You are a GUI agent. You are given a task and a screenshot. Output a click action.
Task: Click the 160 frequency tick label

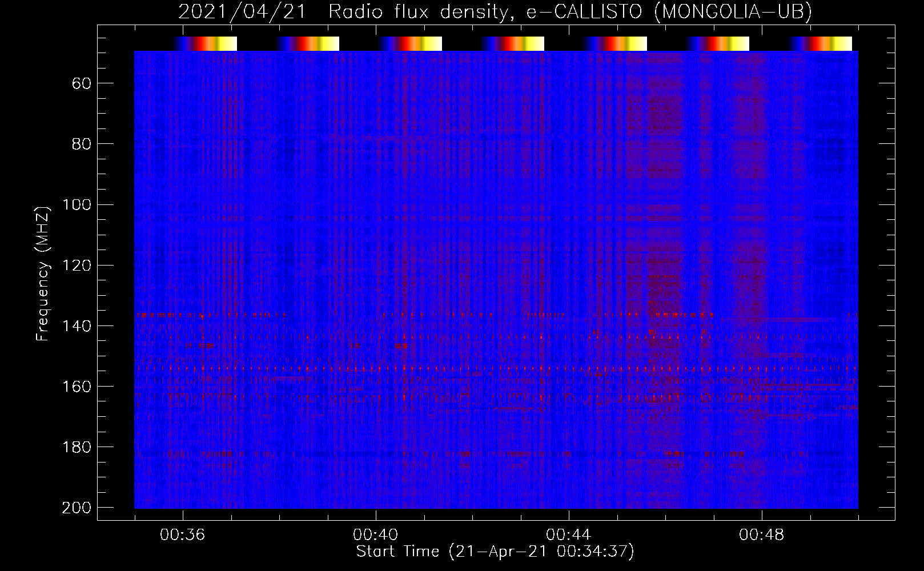tap(77, 387)
